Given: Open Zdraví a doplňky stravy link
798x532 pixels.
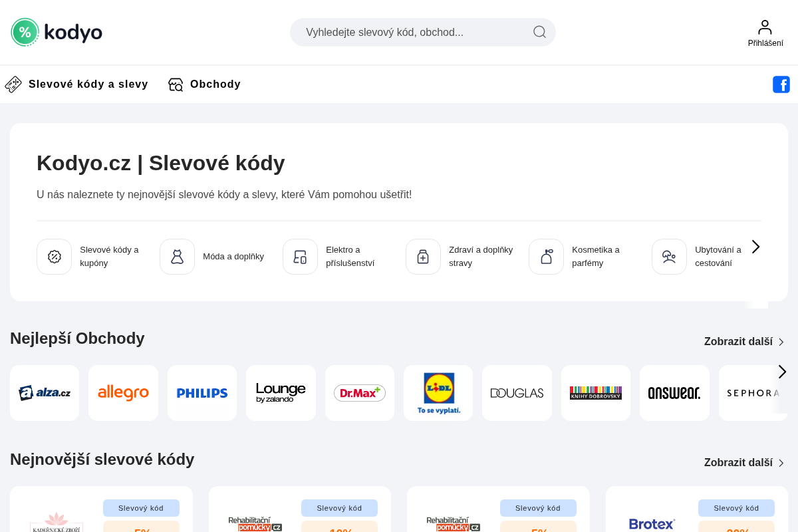Looking at the screenshot, I should click(481, 256).
